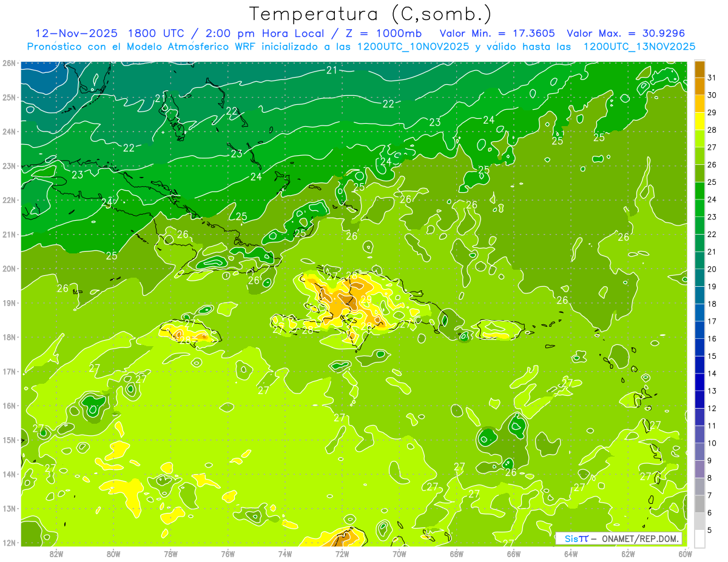Click the 'ONAMET/REP.DOM.' credit box
The image size is (728, 562).
pyautogui.click(x=619, y=538)
